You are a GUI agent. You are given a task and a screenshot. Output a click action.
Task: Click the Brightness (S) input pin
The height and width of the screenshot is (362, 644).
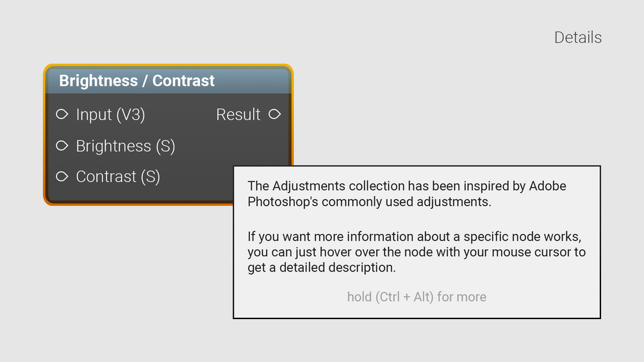tap(62, 146)
